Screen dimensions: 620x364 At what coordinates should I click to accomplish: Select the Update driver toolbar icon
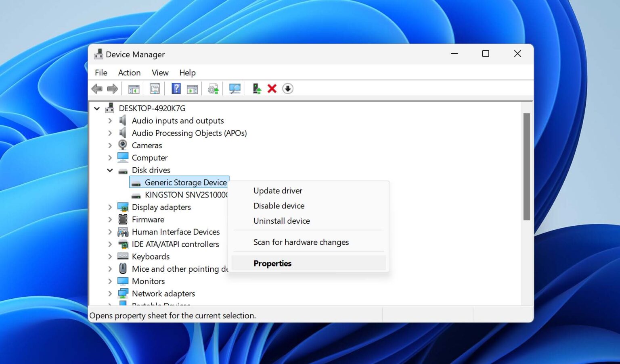click(256, 88)
